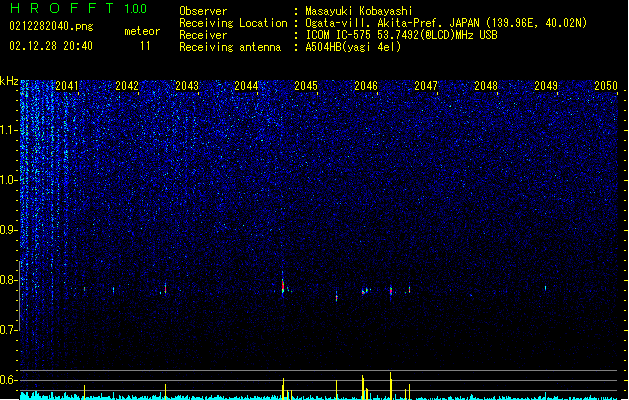This screenshot has width=629, height=400.
Task: Click the 2050 time marker
Action: coord(606,86)
